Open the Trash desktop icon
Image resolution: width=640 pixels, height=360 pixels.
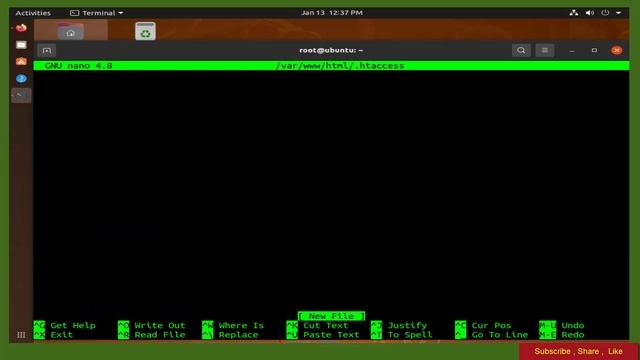click(145, 31)
